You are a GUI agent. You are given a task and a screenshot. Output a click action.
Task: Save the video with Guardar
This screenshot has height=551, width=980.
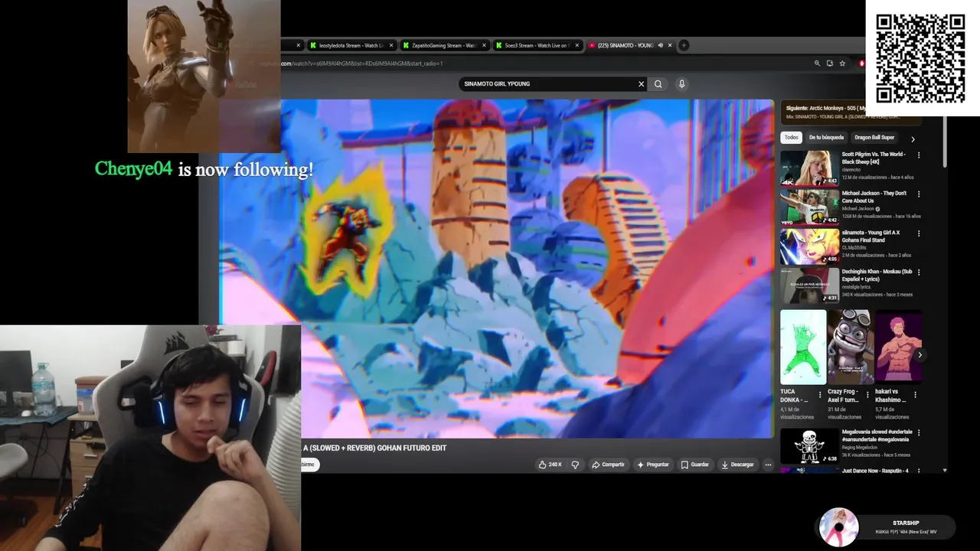[x=695, y=465]
